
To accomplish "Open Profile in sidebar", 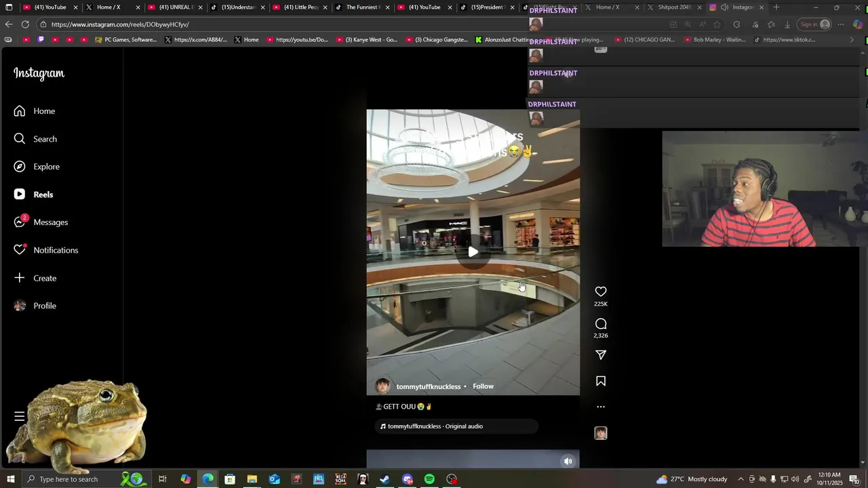I will pos(35,306).
